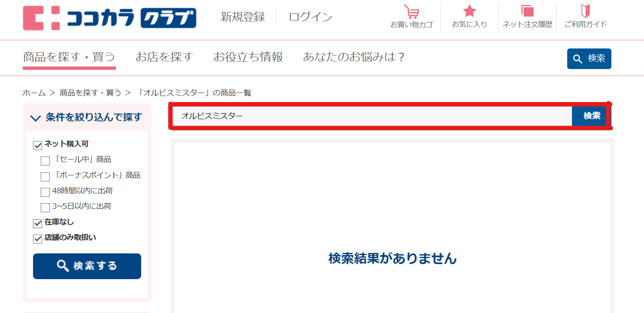Uncheck the ネット購入可 checkbox
Viewport: 644px width, 313px height.
[38, 145]
